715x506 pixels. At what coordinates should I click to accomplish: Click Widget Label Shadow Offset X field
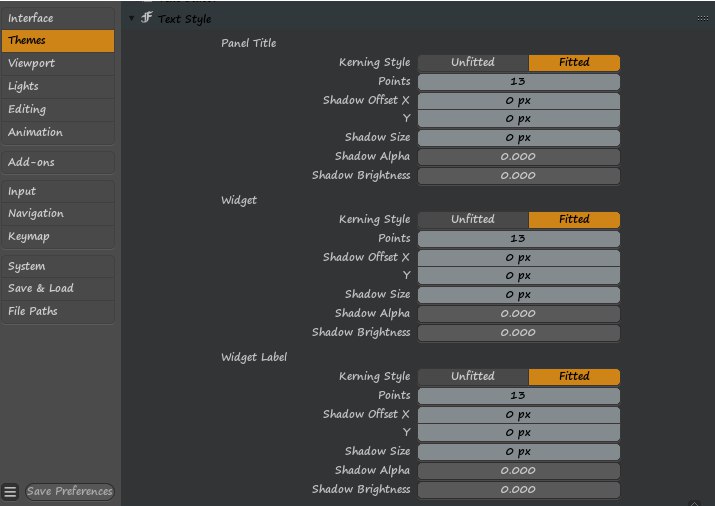pyautogui.click(x=519, y=415)
